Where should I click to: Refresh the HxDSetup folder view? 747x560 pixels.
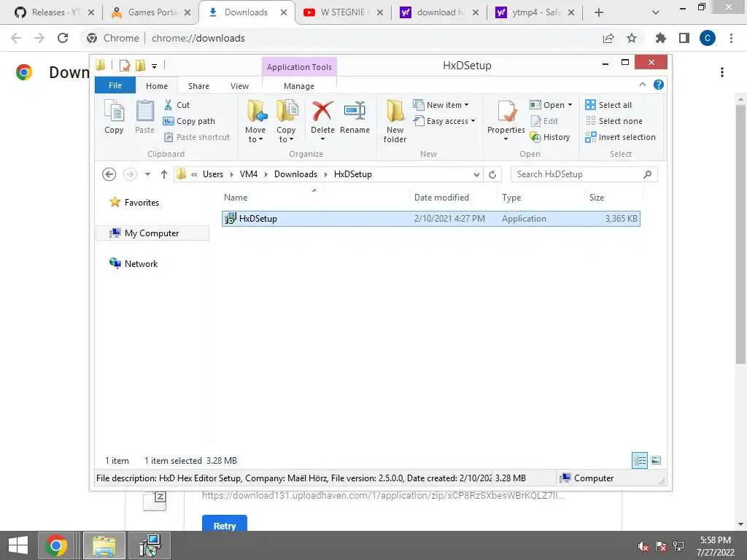point(492,175)
